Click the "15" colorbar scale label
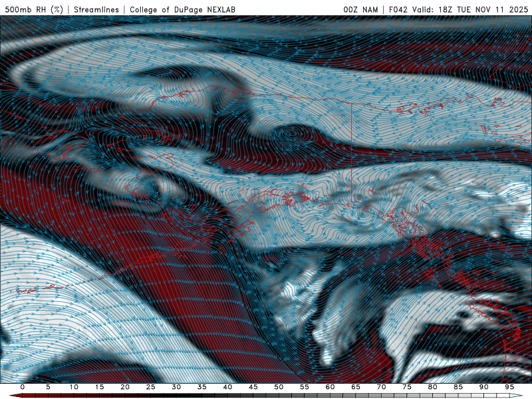 99,387
